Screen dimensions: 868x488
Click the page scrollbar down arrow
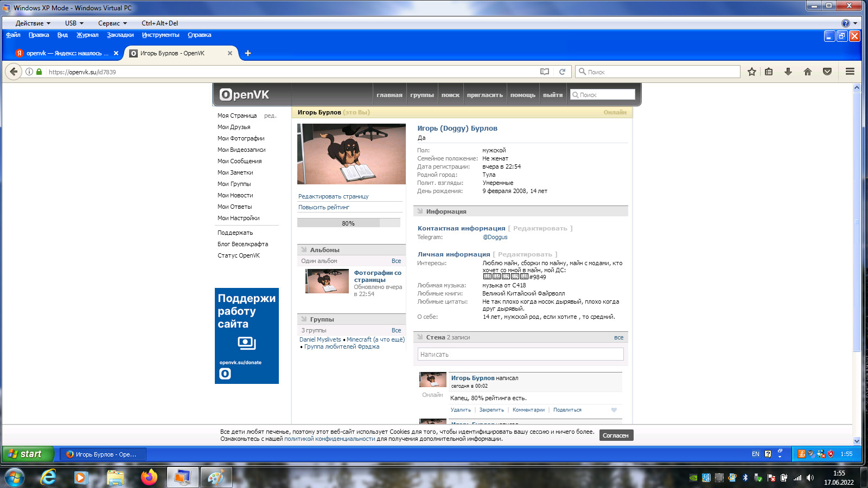pos(857,441)
